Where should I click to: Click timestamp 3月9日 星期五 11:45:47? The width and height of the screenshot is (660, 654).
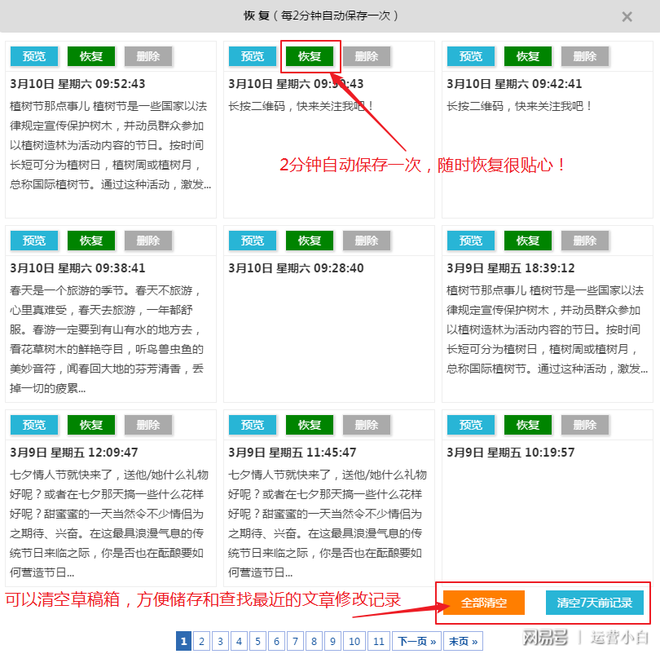tap(292, 452)
